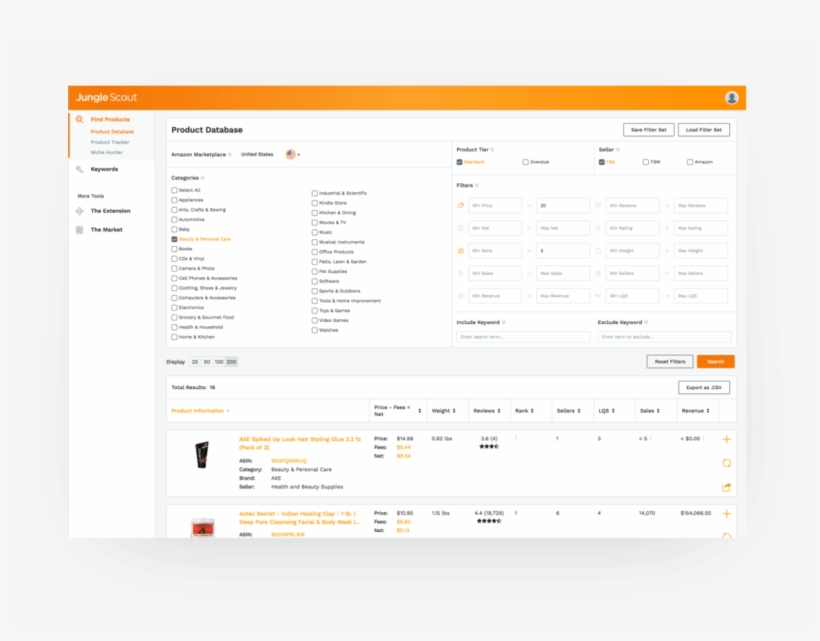820x641 pixels.
Task: Click the Exclude Keyword input field
Action: 664,337
